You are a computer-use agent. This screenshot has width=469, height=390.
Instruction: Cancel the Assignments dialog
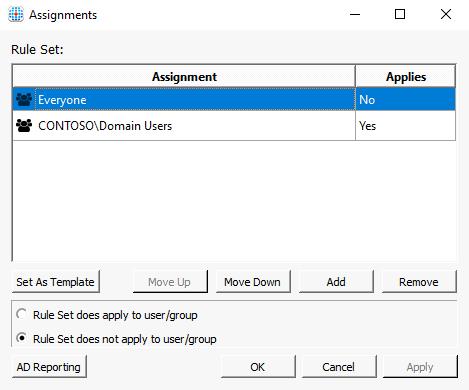coord(339,367)
